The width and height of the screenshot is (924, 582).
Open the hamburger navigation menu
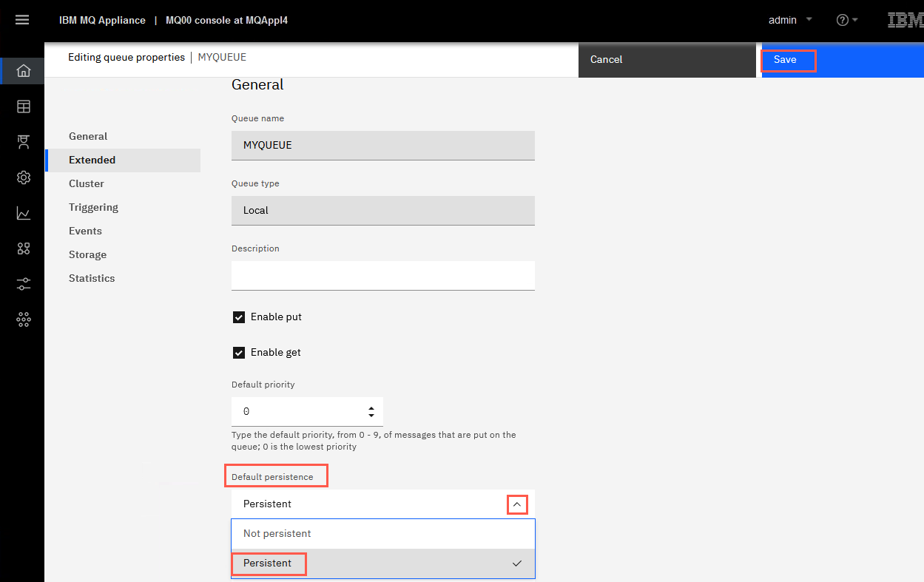[x=22, y=20]
